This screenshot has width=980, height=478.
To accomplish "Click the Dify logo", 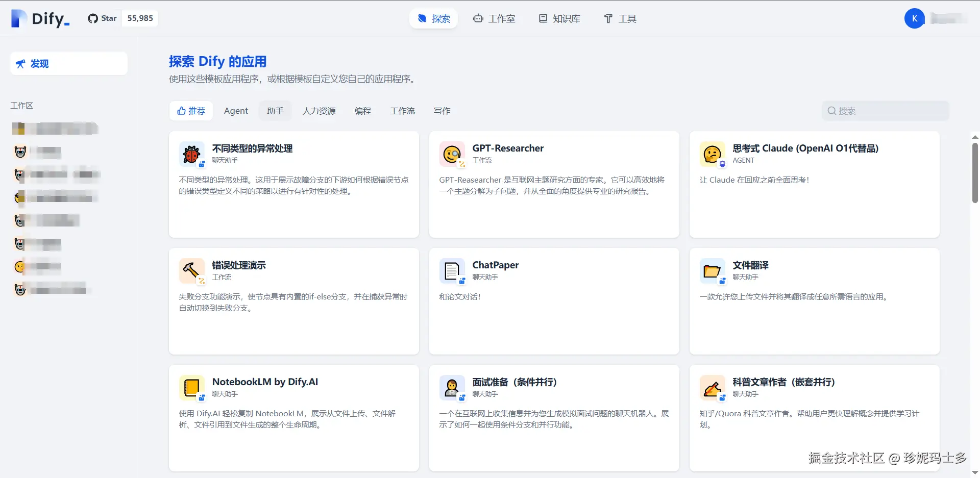I will (x=40, y=18).
